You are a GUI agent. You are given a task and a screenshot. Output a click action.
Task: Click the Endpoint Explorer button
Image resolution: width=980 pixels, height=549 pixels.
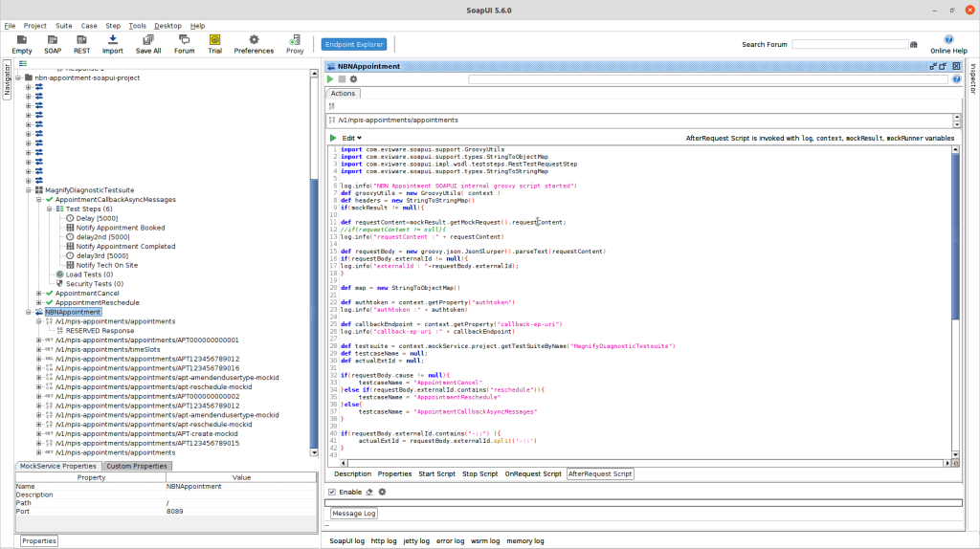click(x=353, y=44)
